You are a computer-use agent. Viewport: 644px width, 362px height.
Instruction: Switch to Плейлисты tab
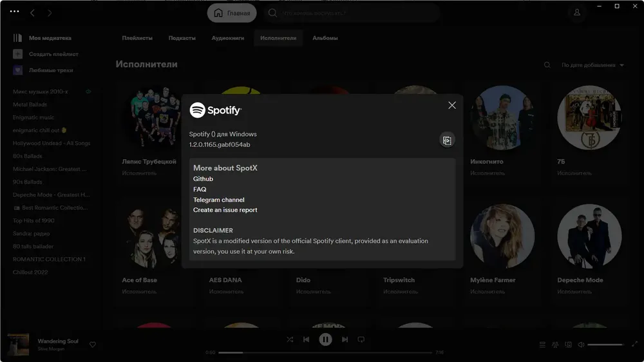point(137,38)
